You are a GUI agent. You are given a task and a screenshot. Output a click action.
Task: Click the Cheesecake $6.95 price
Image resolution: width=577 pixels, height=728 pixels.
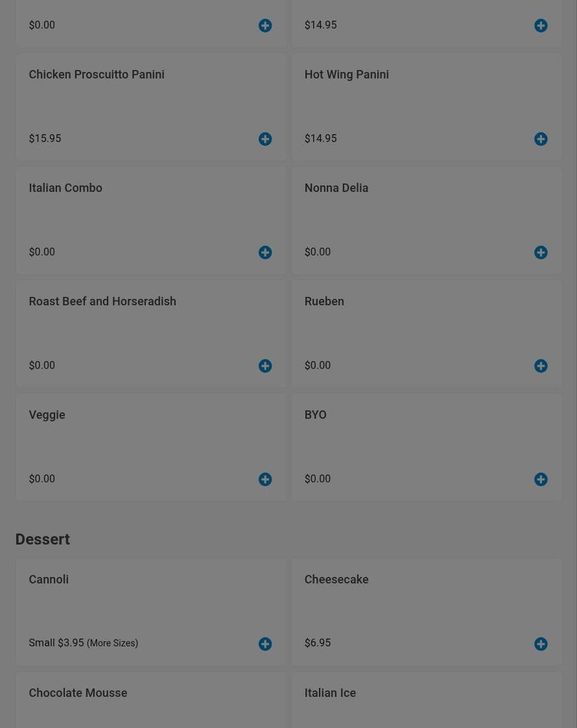tap(318, 642)
